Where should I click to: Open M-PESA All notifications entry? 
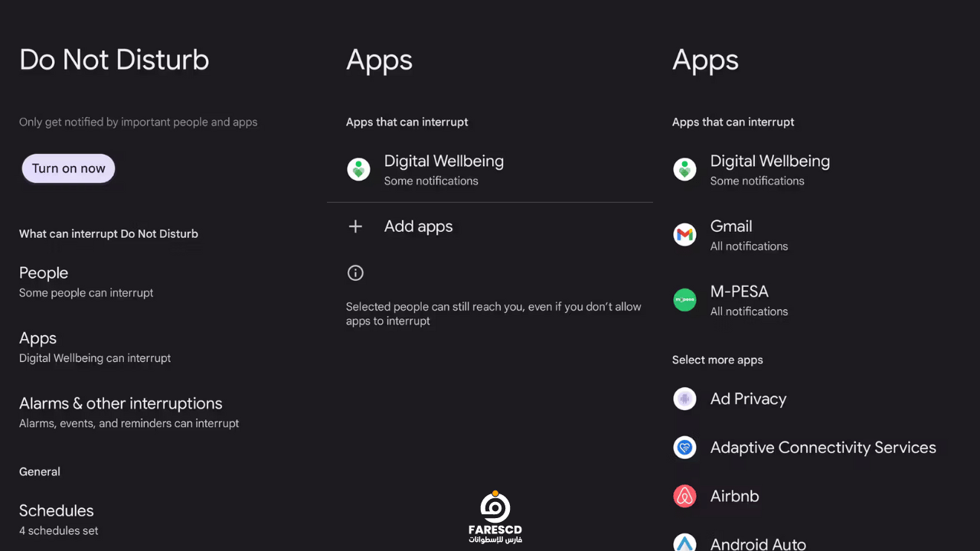[x=816, y=300]
